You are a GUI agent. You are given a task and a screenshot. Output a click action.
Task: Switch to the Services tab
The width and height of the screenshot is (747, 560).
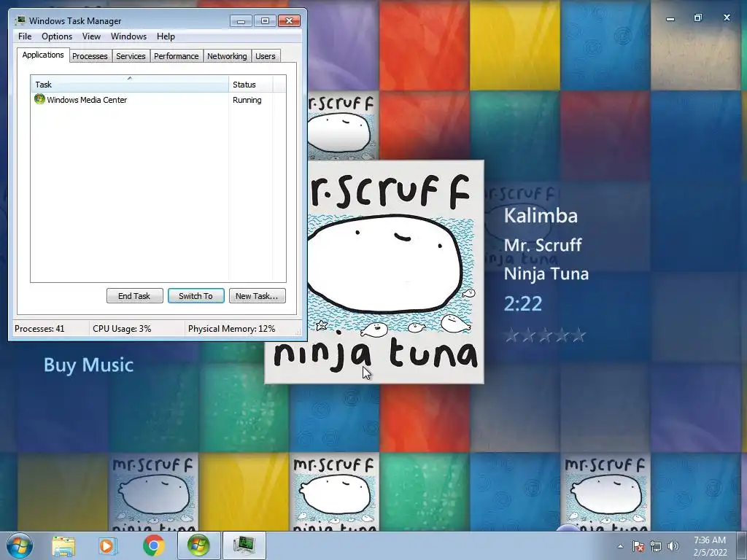(x=131, y=56)
